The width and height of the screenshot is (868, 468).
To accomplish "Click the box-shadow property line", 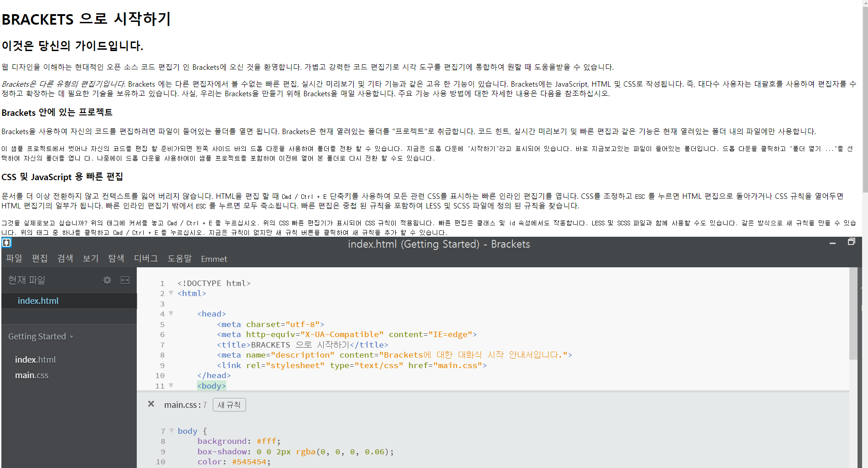I will click(x=295, y=452).
